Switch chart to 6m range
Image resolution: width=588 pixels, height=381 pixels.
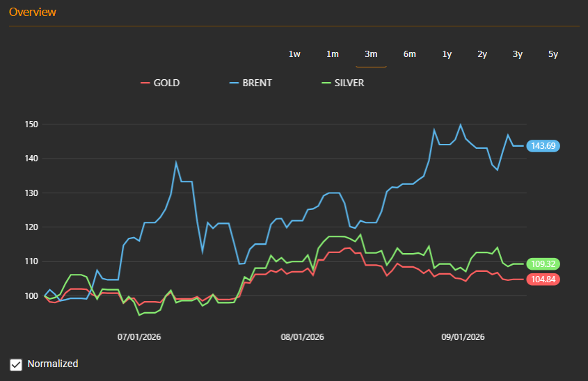coord(409,54)
